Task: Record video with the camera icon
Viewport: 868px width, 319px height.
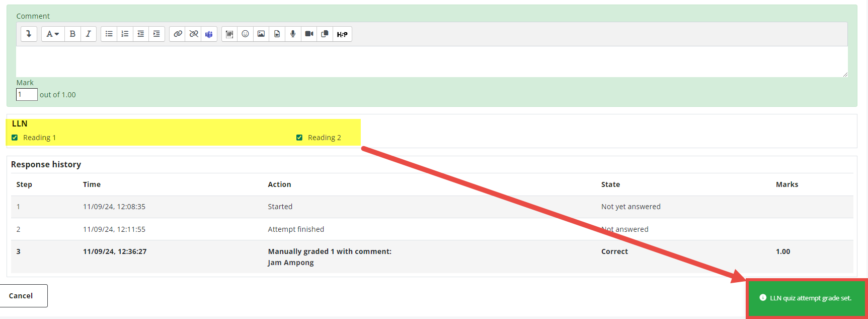Action: tap(309, 34)
